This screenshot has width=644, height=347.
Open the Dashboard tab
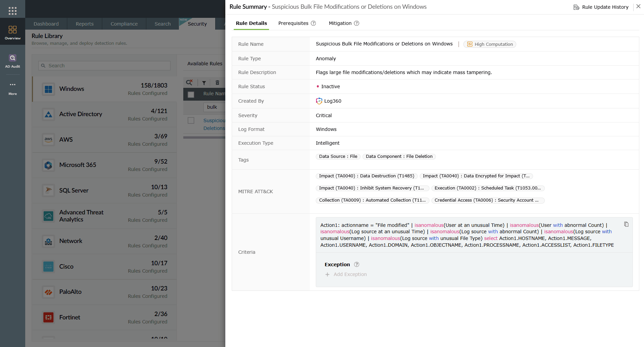coord(46,24)
